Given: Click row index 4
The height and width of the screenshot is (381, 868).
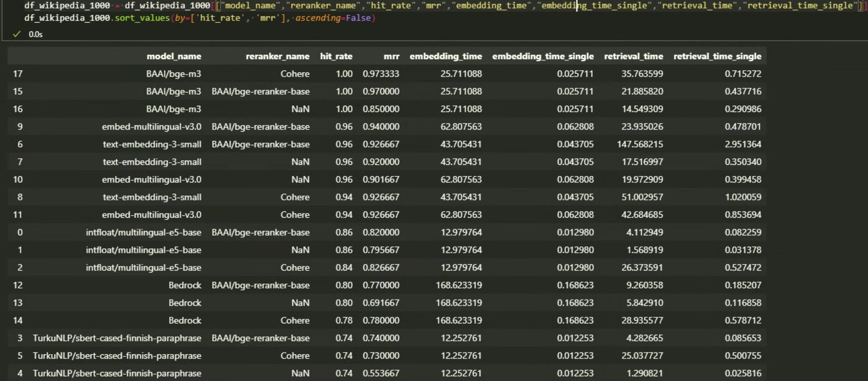Looking at the screenshot, I should point(20,373).
